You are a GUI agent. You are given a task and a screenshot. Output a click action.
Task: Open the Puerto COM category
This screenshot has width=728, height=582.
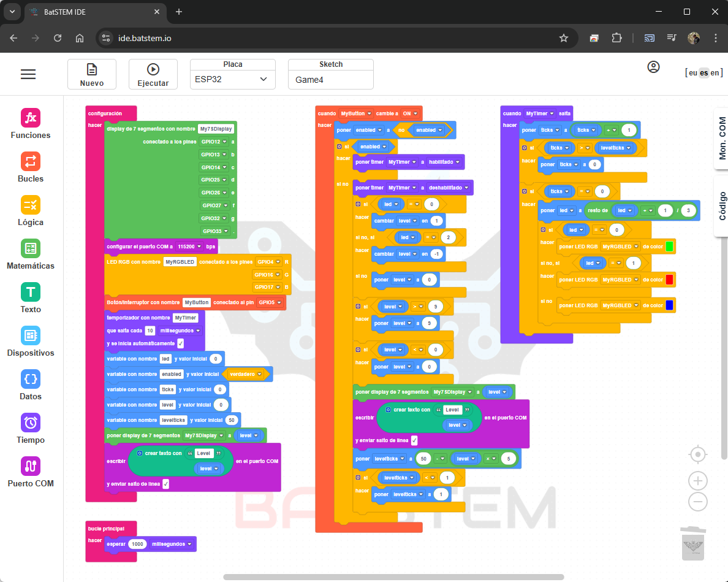pyautogui.click(x=31, y=466)
